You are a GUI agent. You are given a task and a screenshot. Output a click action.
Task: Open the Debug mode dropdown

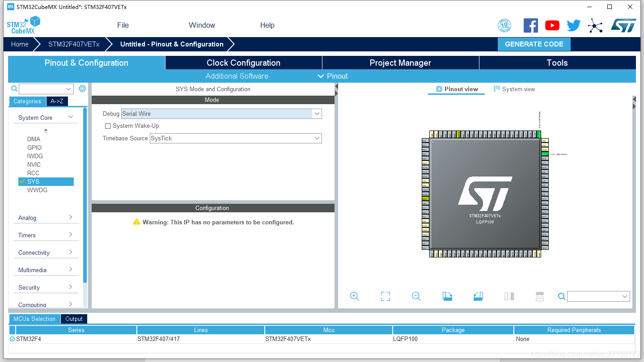point(317,114)
